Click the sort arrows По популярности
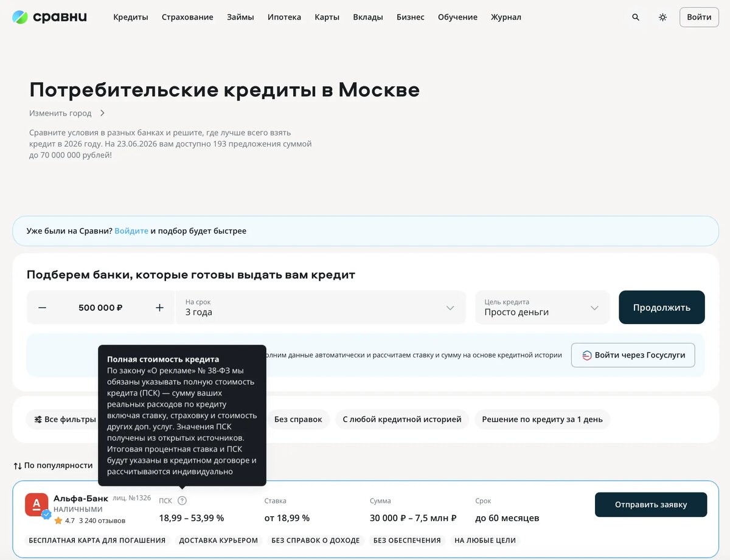 tap(18, 466)
